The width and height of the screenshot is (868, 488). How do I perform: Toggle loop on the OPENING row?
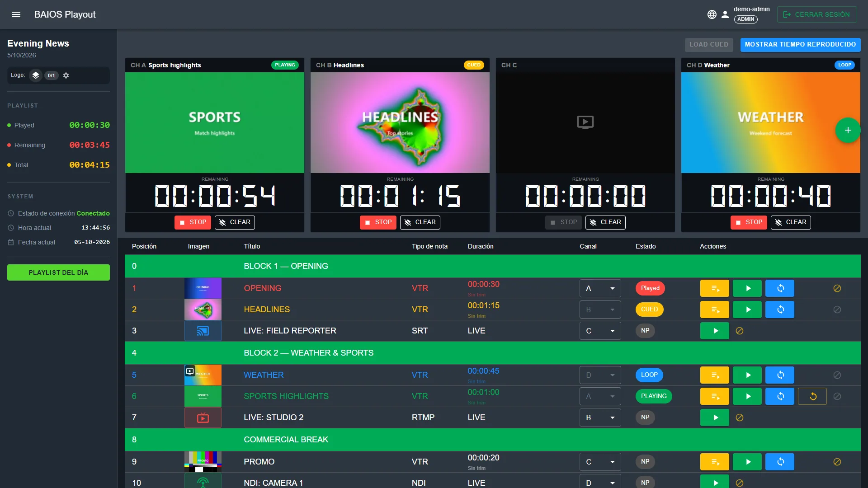[x=779, y=288]
